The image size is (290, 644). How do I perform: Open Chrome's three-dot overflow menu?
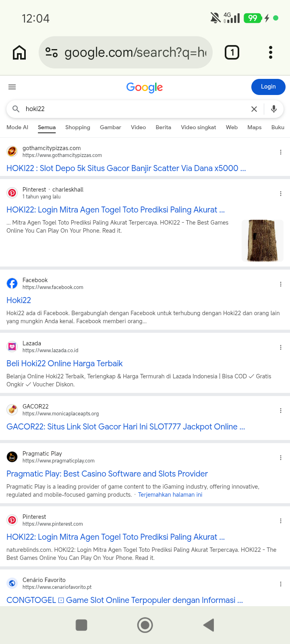click(271, 52)
